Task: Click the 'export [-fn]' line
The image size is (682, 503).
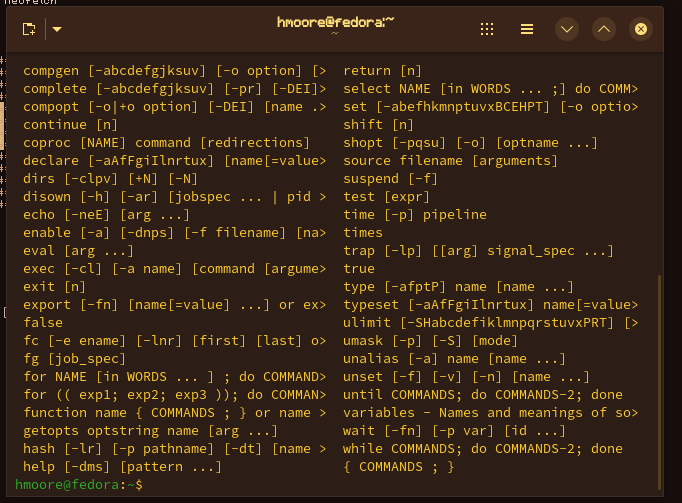Action: click(x=174, y=305)
